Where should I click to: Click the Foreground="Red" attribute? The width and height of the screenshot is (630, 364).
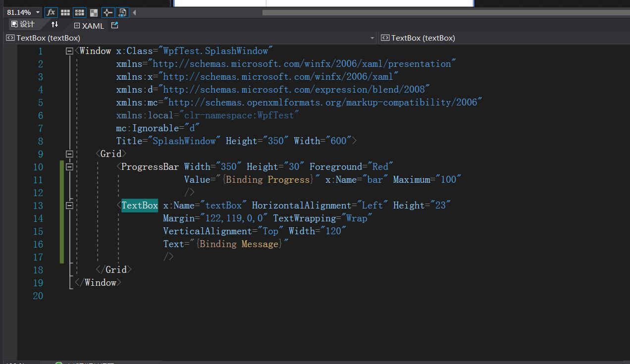click(x=352, y=167)
